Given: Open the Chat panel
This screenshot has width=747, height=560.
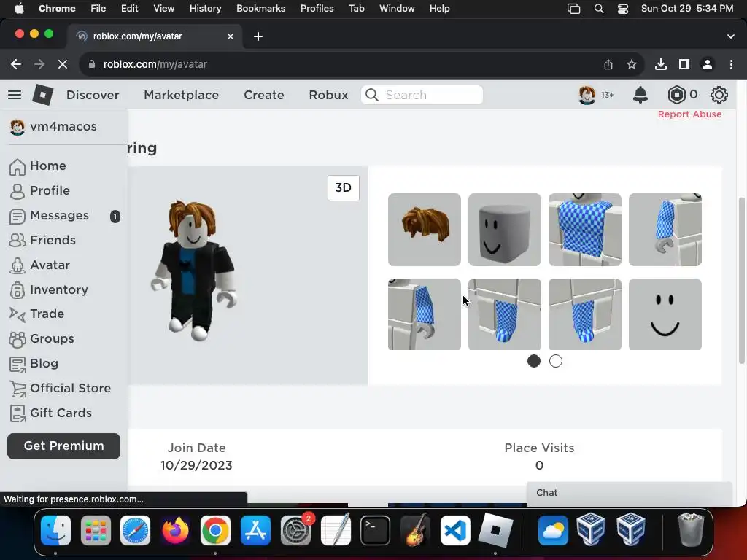Looking at the screenshot, I should point(630,493).
